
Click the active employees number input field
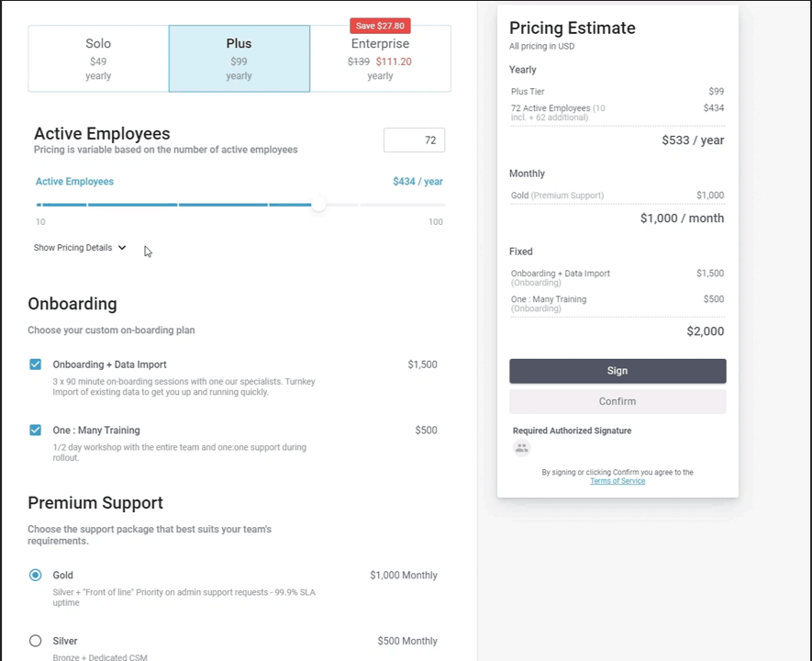(x=414, y=140)
